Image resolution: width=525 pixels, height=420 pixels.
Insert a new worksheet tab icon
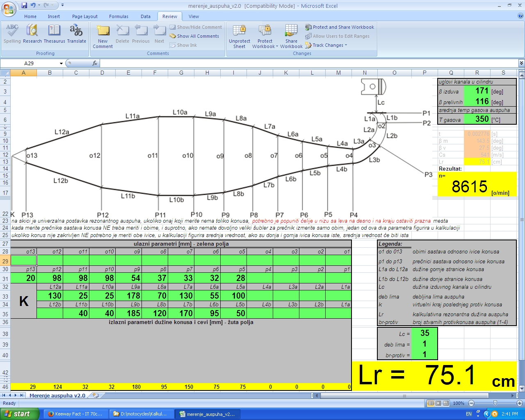[x=96, y=395]
